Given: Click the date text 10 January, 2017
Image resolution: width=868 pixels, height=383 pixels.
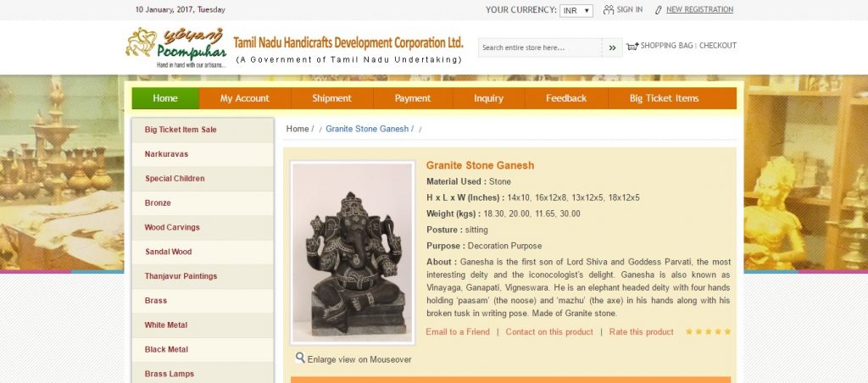Looking at the screenshot, I should 180,9.
